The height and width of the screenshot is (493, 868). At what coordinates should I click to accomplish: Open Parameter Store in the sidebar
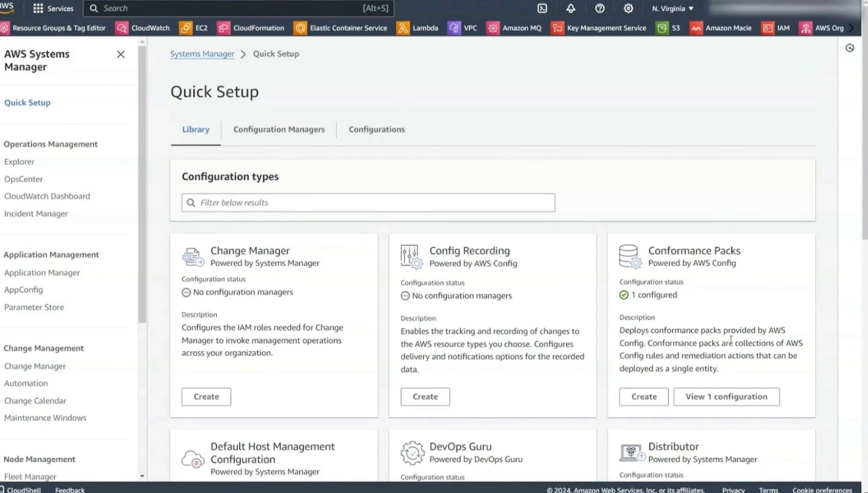(34, 307)
